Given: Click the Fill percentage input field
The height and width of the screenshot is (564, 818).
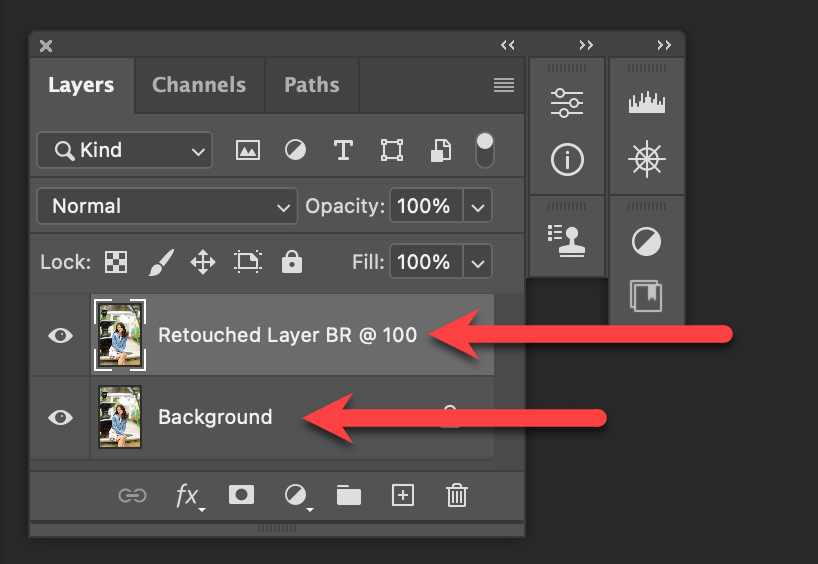Looking at the screenshot, I should click(424, 263).
